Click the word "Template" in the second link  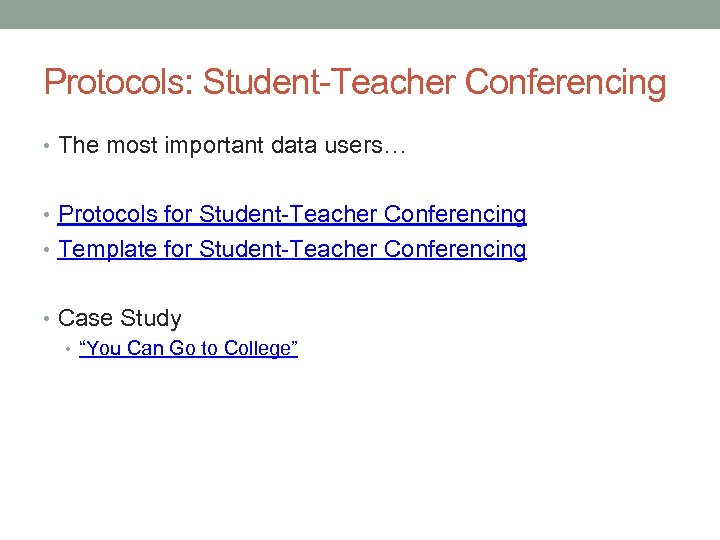pos(108,249)
